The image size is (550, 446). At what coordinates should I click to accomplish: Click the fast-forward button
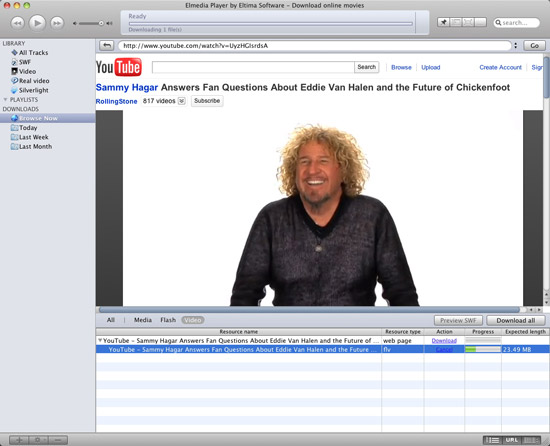57,23
